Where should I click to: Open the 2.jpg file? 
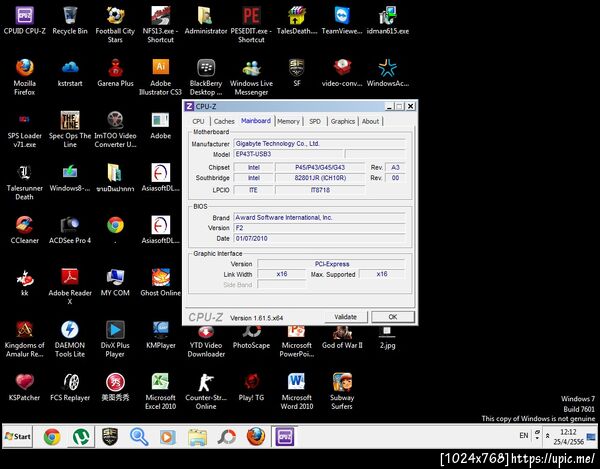coord(388,337)
